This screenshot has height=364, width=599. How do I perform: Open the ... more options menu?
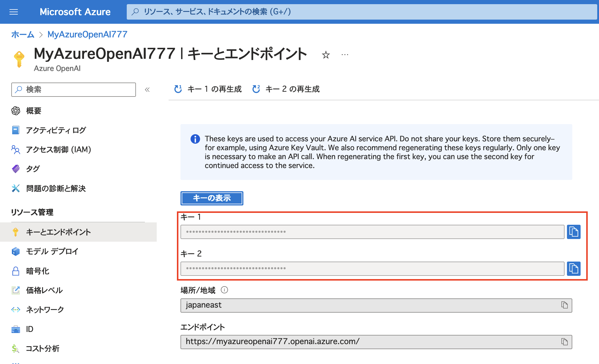point(345,55)
